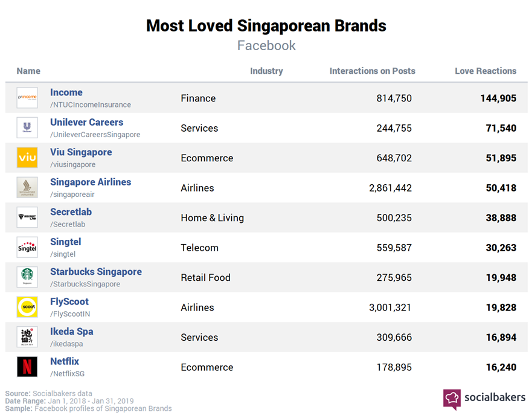Click the Retail Food industry cell
This screenshot has width=532, height=415.
coord(205,277)
